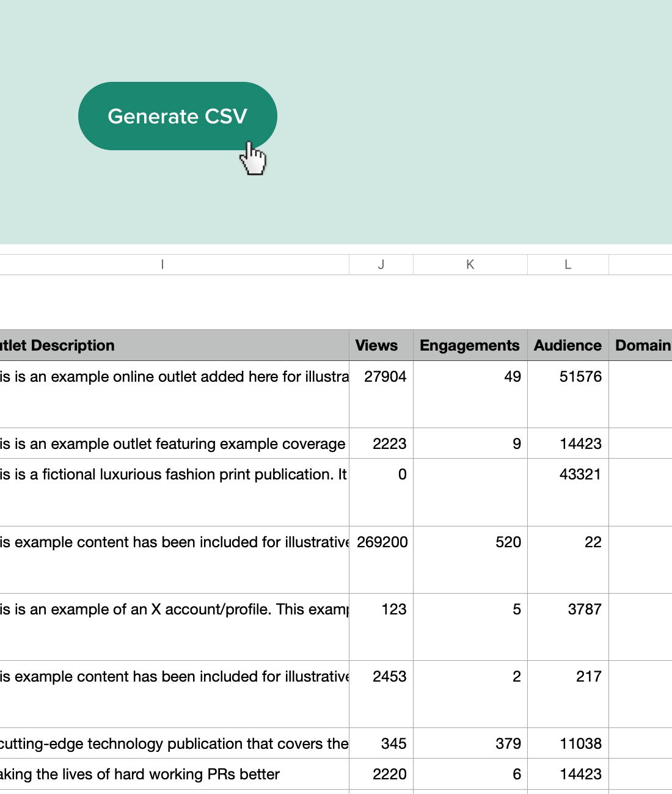The width and height of the screenshot is (672, 794).
Task: Select column J header
Action: coord(381,264)
